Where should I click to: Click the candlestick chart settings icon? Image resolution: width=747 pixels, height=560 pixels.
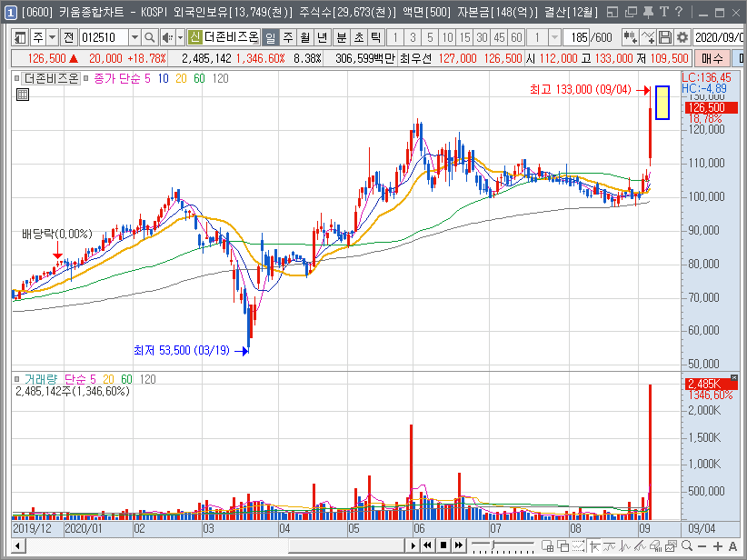coord(630,37)
